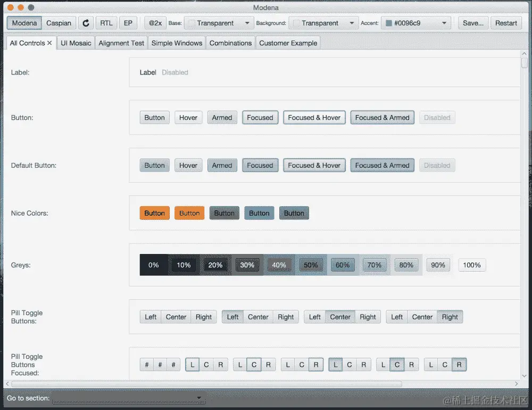532x410 pixels.
Task: Click the refresh theme icon in the toolbar
Action: [85, 23]
